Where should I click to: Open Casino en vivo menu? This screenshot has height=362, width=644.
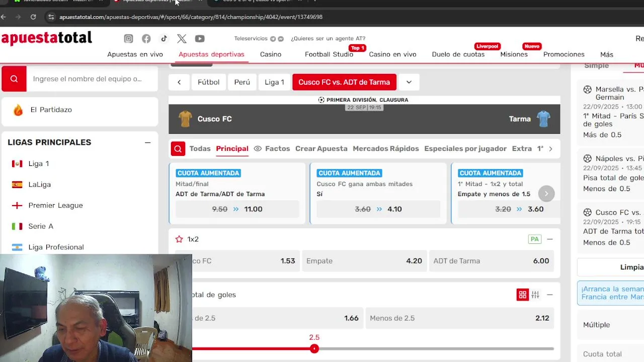coord(392,54)
